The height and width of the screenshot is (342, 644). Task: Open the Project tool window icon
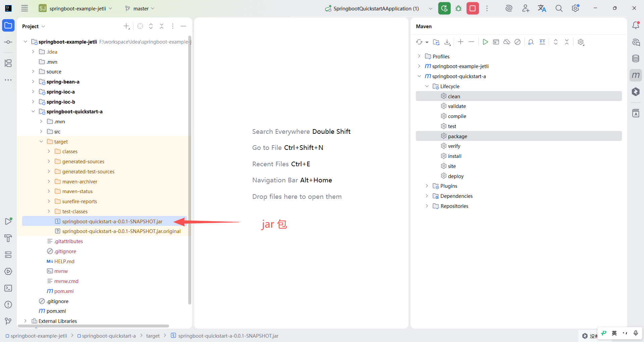pos(8,25)
